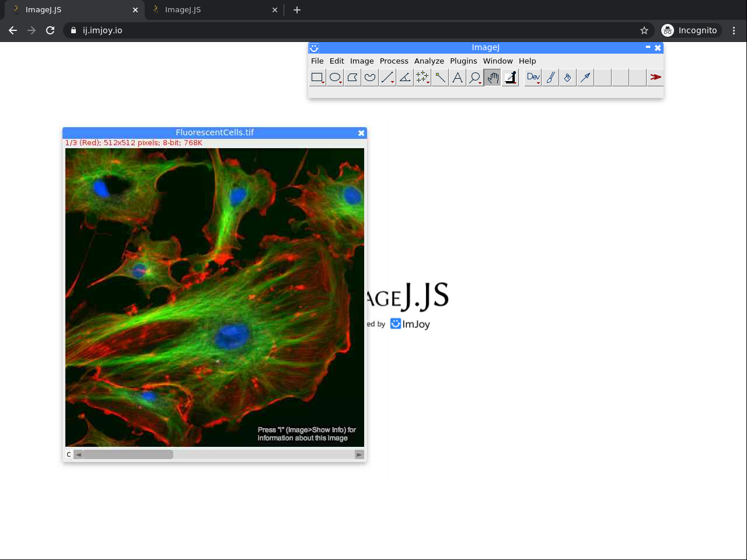Viewport: 747px width, 560px height.
Task: Click the ImJoy logo link
Action: click(410, 324)
